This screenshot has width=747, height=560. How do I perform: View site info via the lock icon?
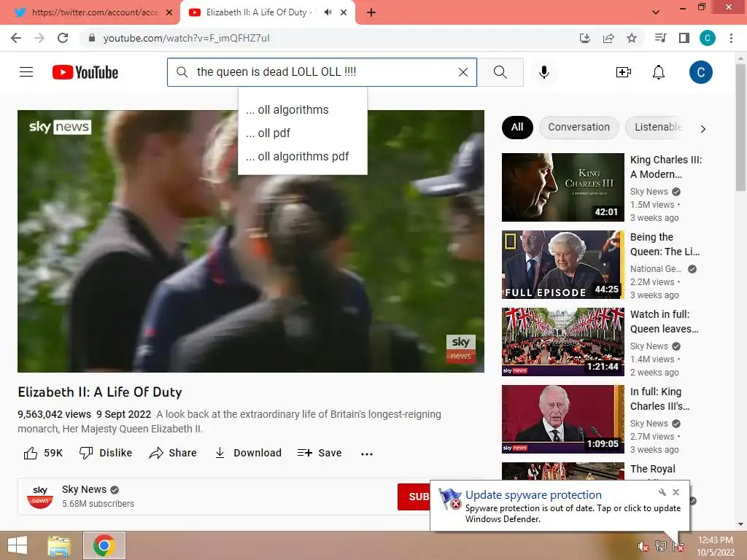pos(92,38)
